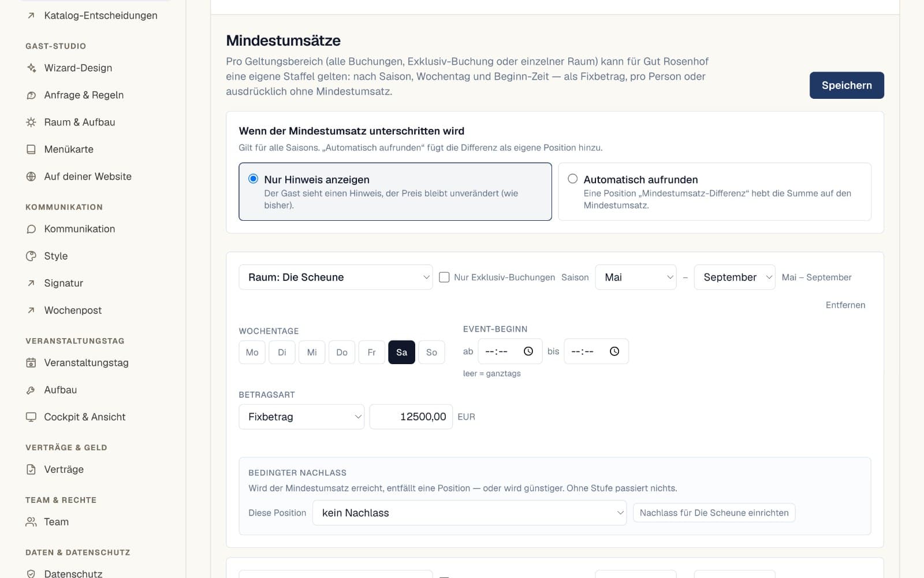
Task: Click the Style palette icon
Action: (x=31, y=256)
